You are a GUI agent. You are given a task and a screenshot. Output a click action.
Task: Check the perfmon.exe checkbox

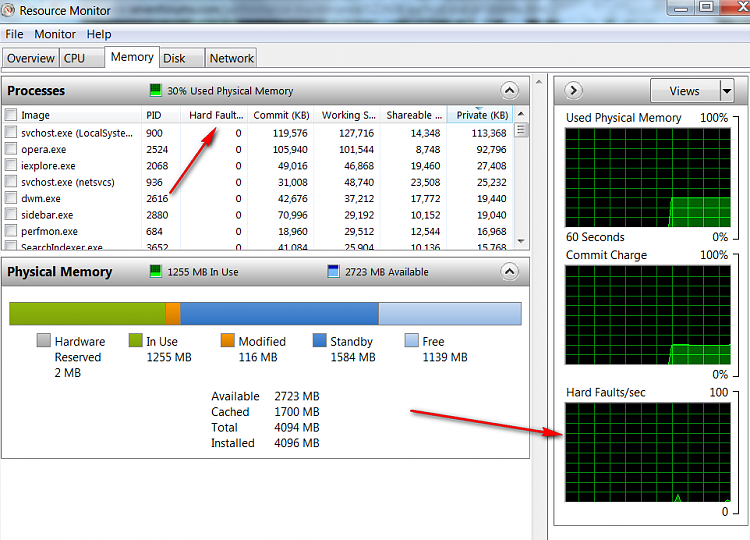coord(11,231)
